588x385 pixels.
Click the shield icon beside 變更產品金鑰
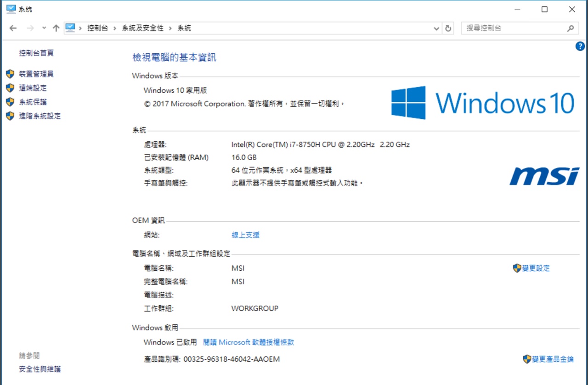527,359
